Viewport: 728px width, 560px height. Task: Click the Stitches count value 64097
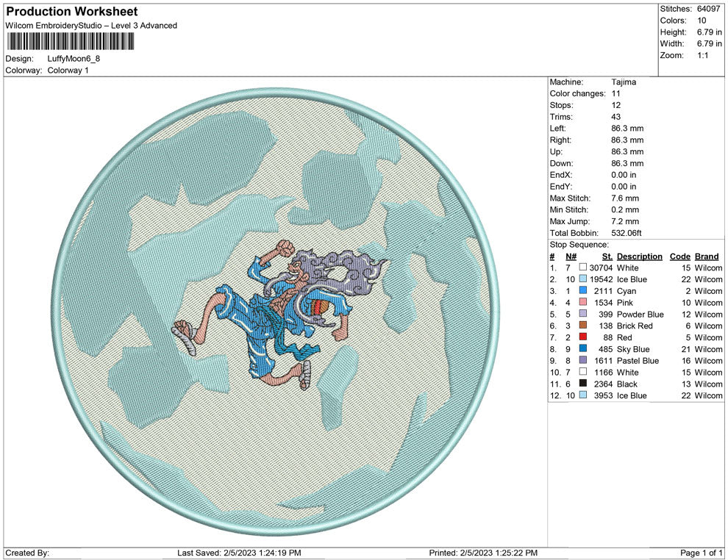709,9
